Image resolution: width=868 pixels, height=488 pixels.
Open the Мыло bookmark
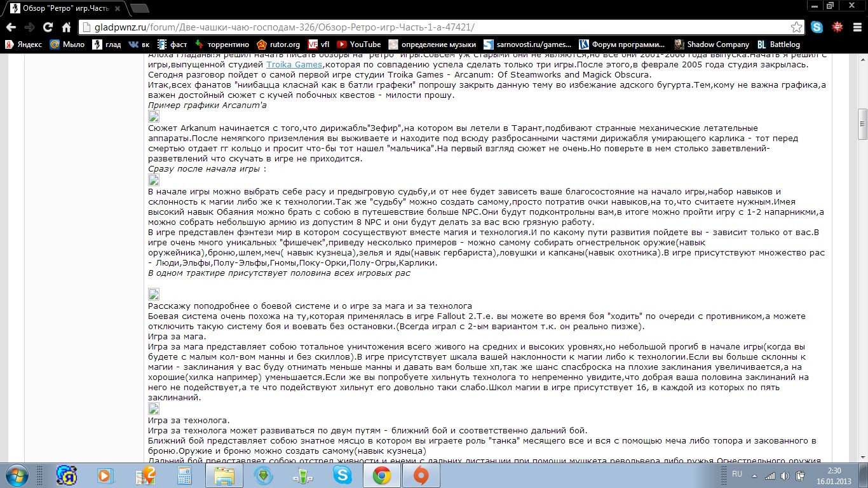point(67,44)
